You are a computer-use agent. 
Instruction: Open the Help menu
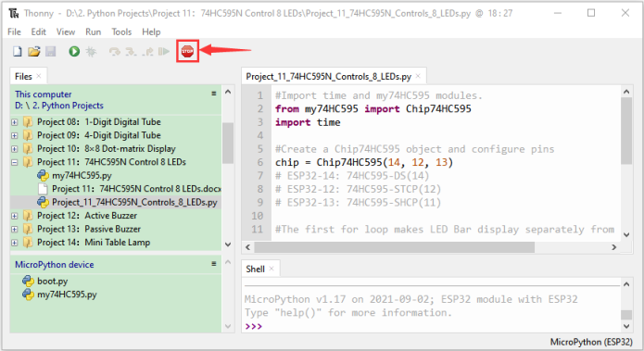point(151,31)
